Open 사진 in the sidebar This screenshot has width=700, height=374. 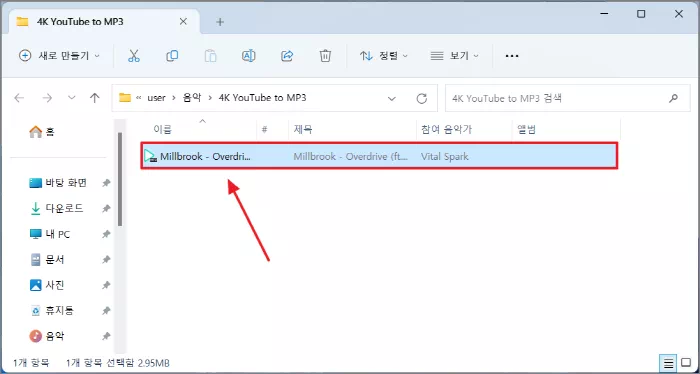[x=46, y=285]
